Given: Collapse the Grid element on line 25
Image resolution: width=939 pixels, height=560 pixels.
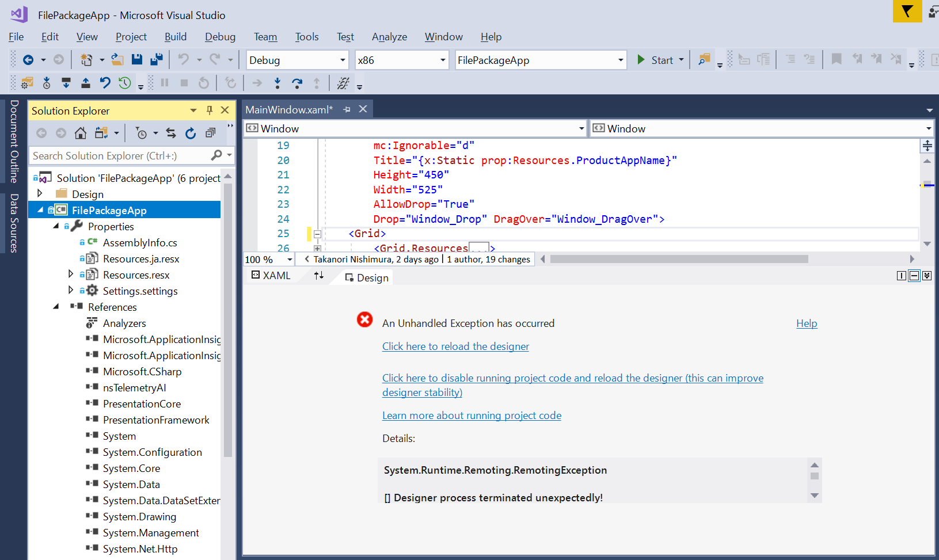Looking at the screenshot, I should coord(317,234).
